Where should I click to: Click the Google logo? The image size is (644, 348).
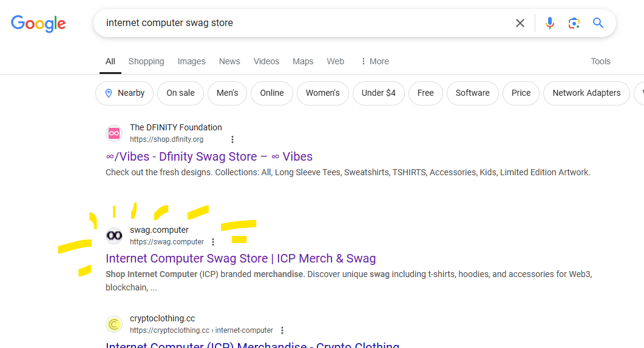click(x=38, y=24)
